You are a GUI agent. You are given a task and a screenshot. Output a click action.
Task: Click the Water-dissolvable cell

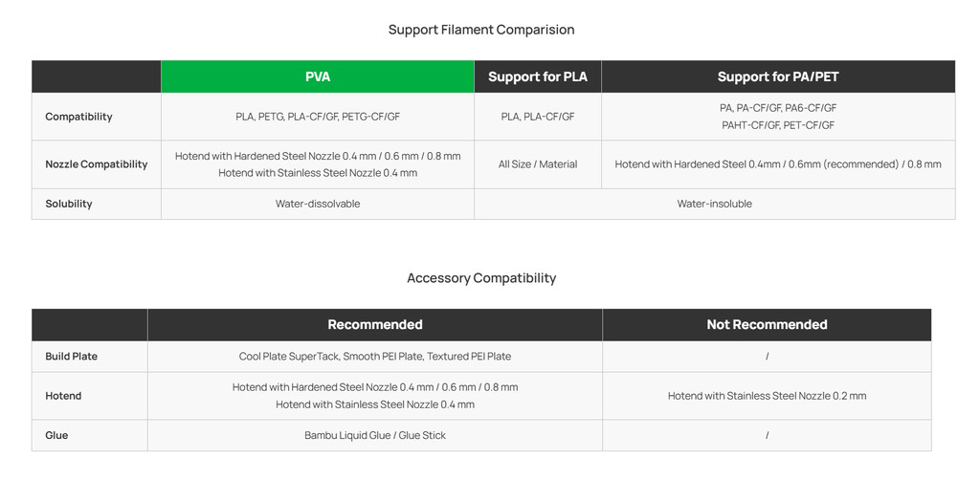[x=317, y=204]
